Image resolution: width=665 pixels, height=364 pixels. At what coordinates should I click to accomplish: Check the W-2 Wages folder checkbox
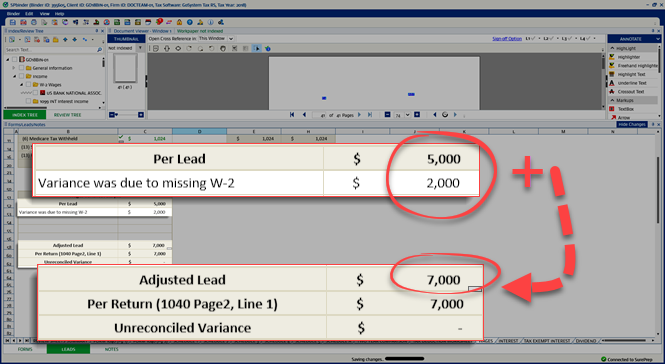click(x=28, y=84)
